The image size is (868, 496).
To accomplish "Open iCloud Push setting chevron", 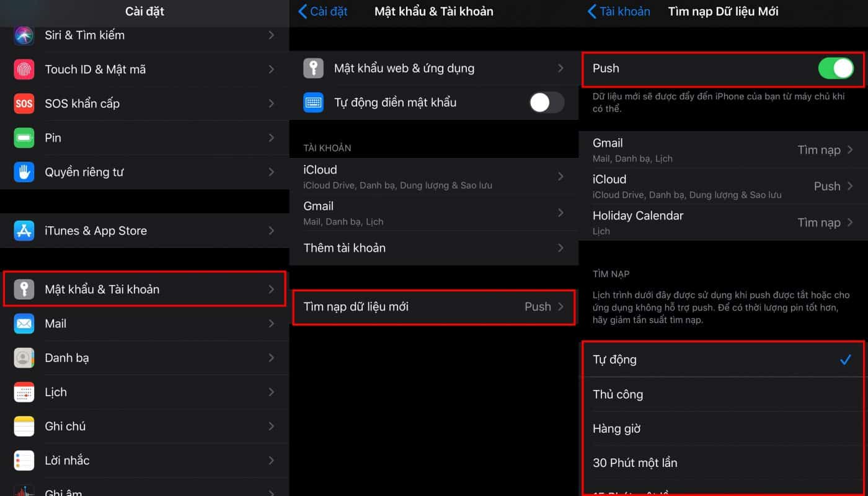I will click(x=849, y=186).
